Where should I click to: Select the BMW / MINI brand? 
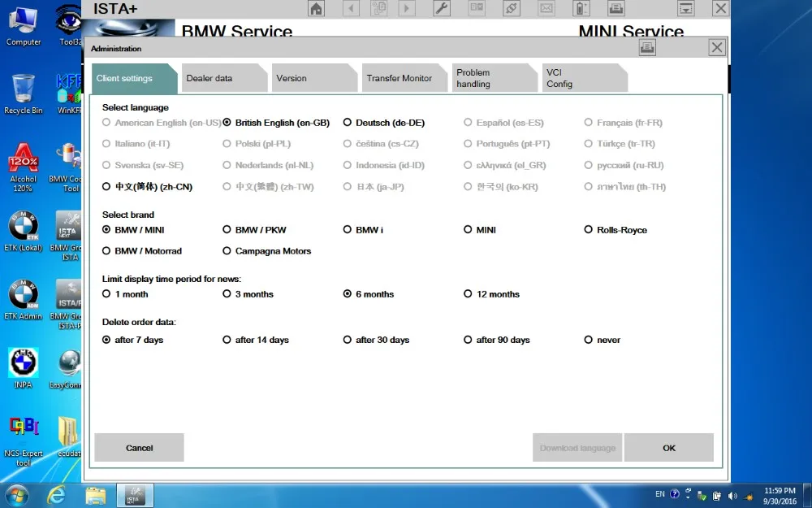click(134, 230)
